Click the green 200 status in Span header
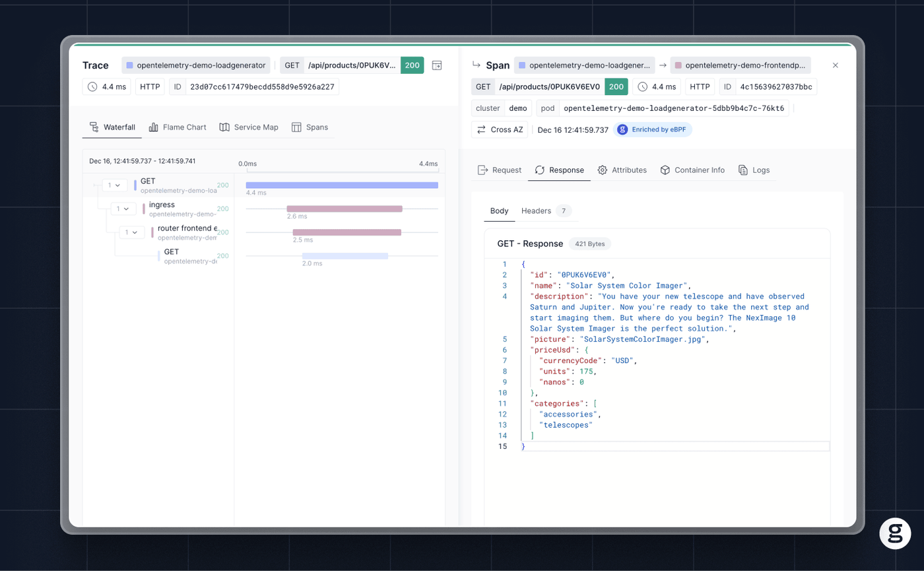924x571 pixels. (616, 86)
